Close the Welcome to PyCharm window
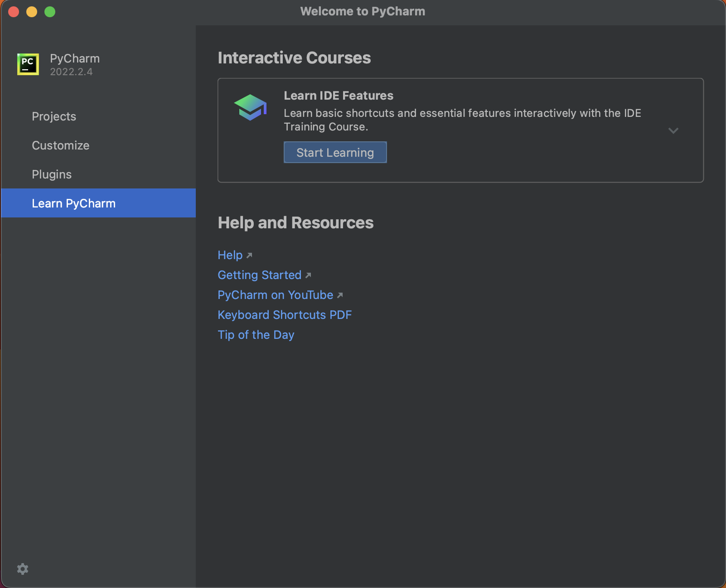The height and width of the screenshot is (588, 726). 14,12
